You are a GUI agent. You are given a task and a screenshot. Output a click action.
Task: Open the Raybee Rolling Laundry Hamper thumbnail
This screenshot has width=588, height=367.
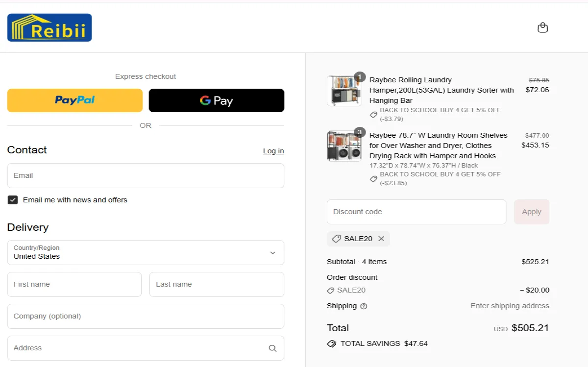pos(344,91)
